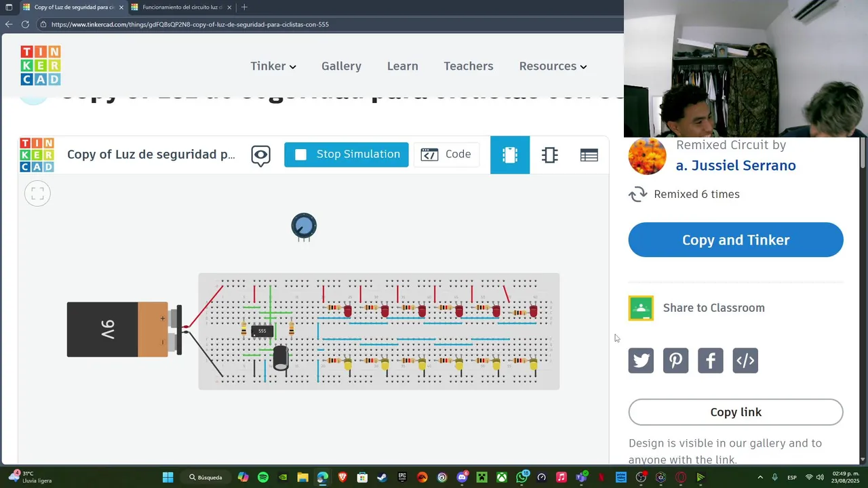Click Share to Classroom link
The image size is (868, 488).
point(713,308)
